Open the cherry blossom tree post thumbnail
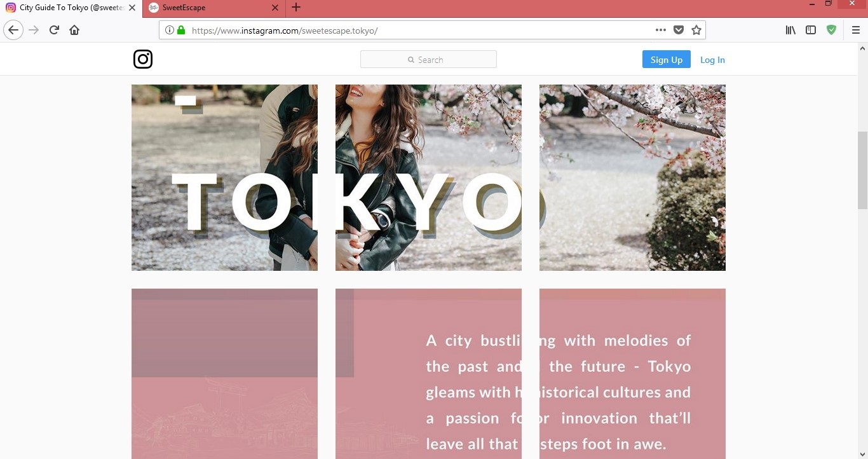 [632, 177]
